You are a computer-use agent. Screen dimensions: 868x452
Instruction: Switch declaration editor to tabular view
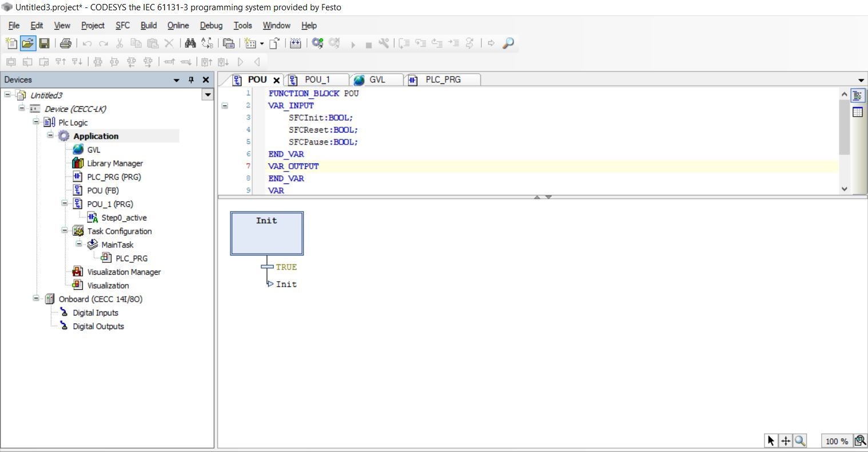coord(857,112)
